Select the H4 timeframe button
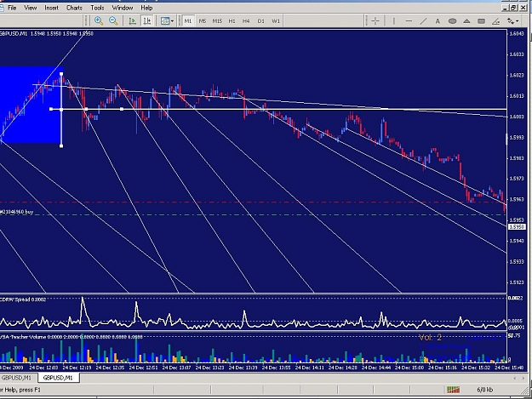532x399 pixels. click(246, 21)
